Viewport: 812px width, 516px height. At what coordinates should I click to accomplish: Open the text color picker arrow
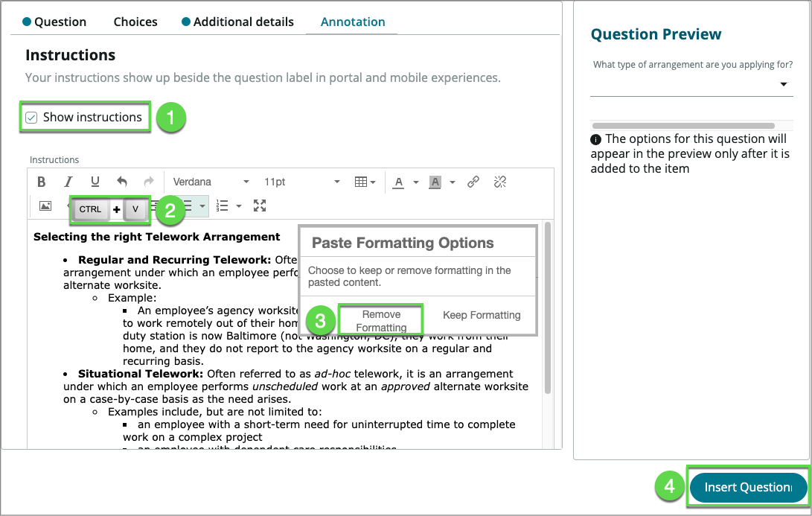(416, 182)
